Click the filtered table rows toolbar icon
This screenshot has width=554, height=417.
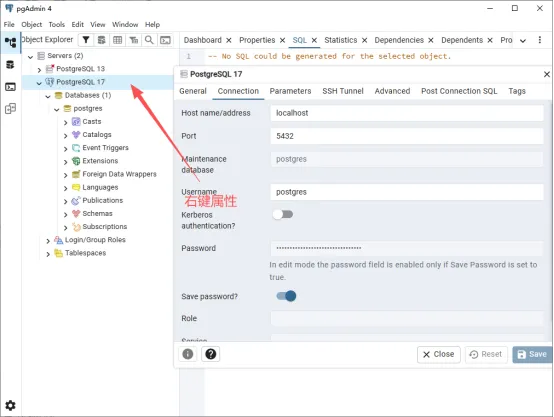[x=134, y=40]
